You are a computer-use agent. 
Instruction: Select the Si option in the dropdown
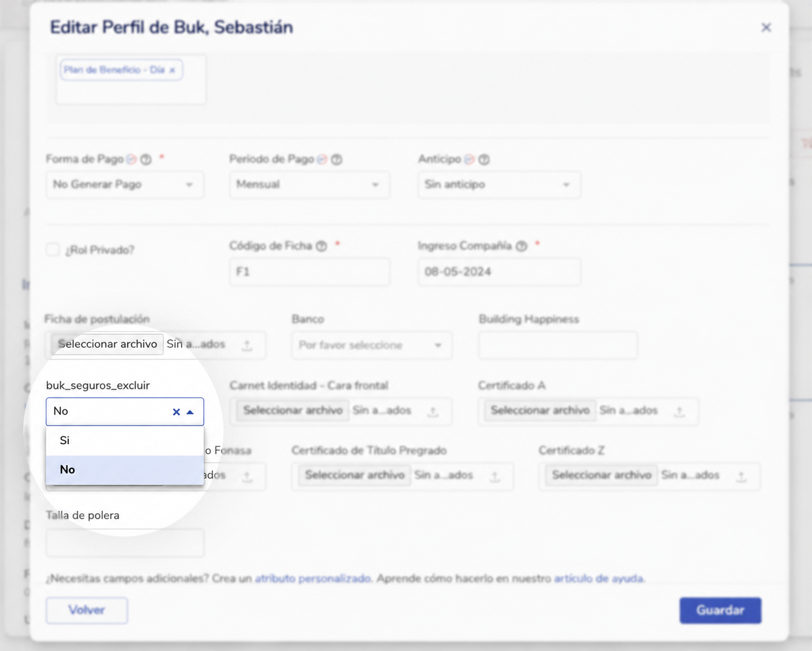click(125, 441)
